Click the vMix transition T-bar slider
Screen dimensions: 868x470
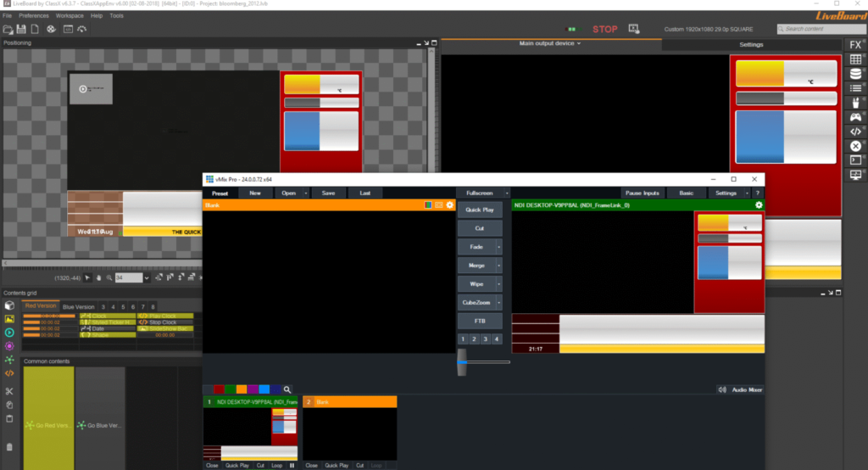[x=463, y=361]
